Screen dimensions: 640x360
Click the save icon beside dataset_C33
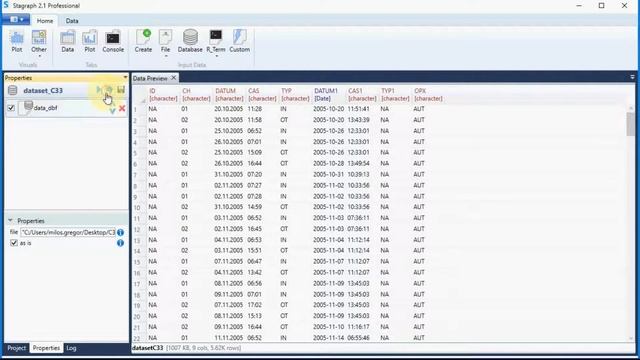tap(121, 89)
